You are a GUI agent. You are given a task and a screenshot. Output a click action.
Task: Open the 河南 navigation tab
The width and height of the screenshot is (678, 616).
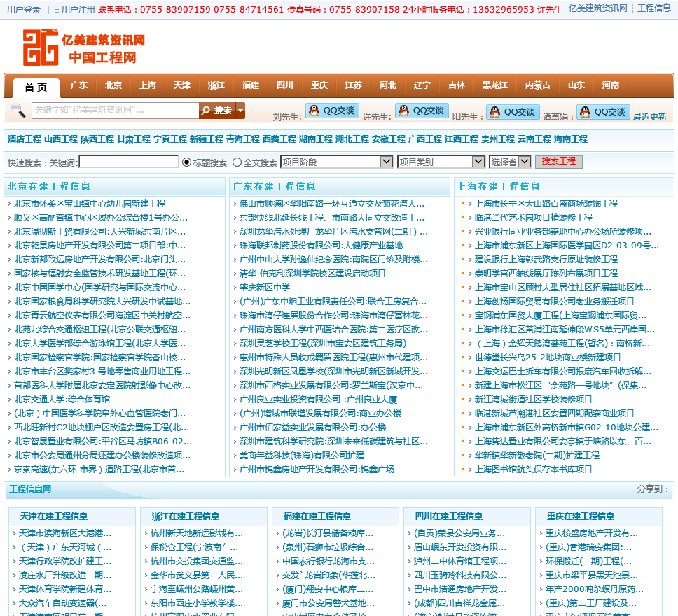click(x=611, y=85)
